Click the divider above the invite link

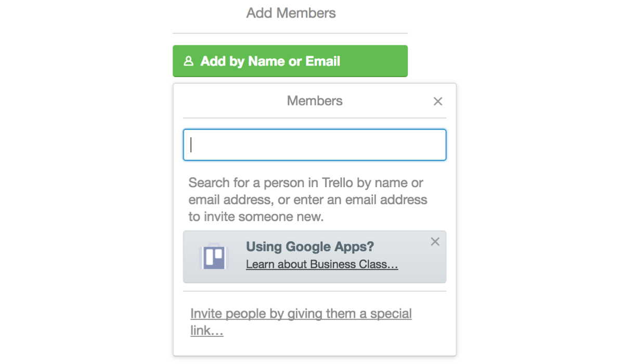tap(314, 291)
